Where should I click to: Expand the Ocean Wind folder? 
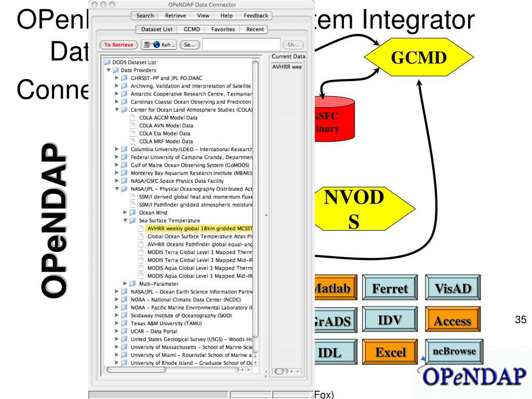pos(125,212)
